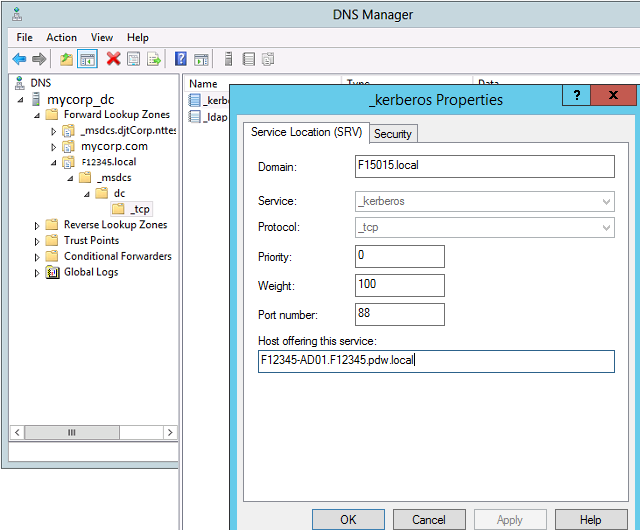Screen dimensions: 640x530
Task: Expand the Global Logs node
Action: [x=37, y=273]
